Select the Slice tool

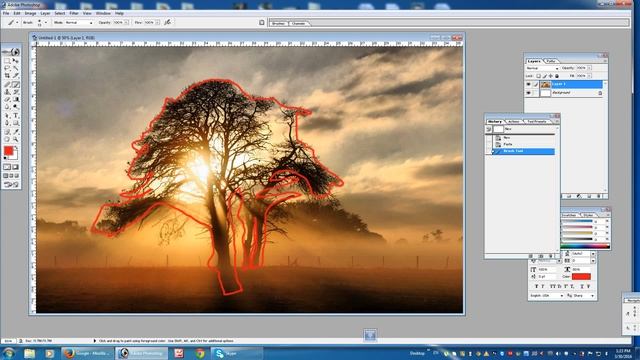click(x=16, y=75)
